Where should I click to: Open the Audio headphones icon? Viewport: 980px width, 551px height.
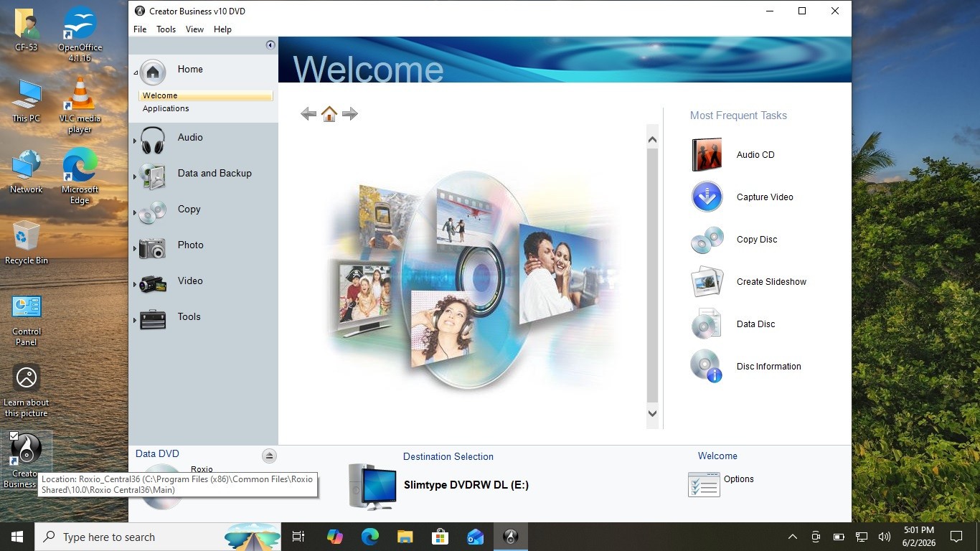pyautogui.click(x=153, y=140)
